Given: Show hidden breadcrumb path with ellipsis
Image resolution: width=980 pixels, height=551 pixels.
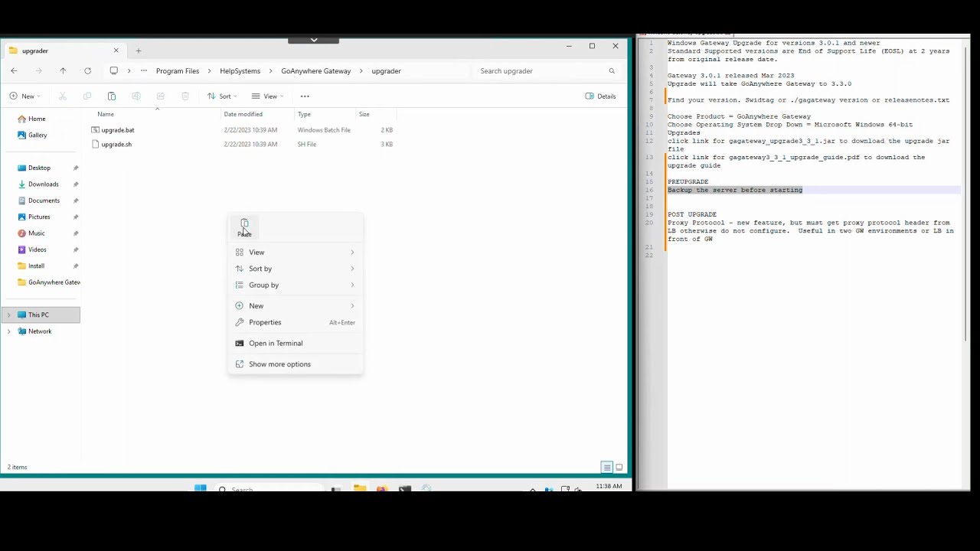Looking at the screenshot, I should tap(143, 71).
